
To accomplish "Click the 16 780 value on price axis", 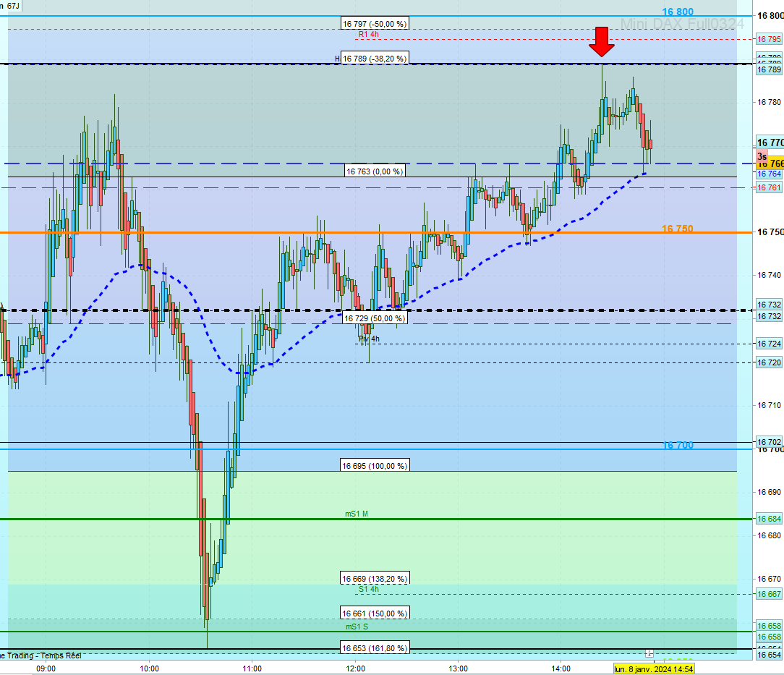I will pyautogui.click(x=769, y=102).
